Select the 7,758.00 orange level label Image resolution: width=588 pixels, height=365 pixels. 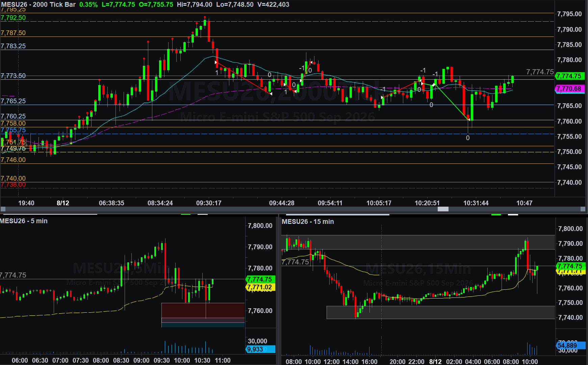point(13,123)
